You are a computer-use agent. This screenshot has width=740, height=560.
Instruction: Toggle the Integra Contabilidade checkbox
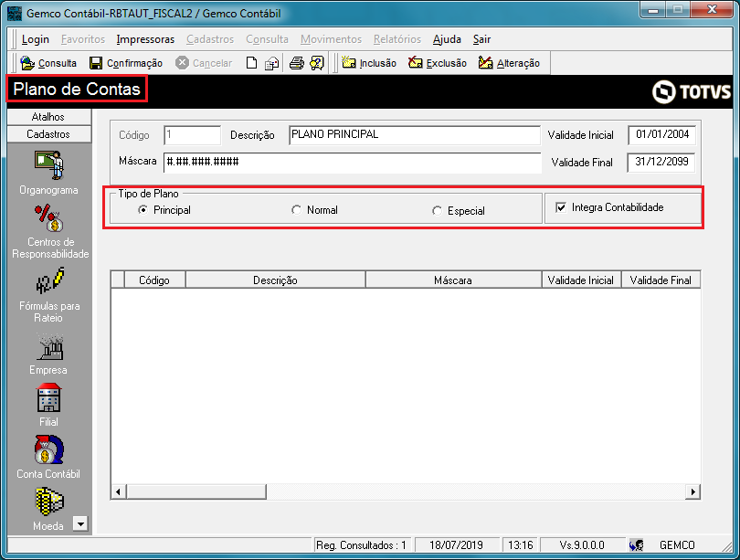(561, 207)
